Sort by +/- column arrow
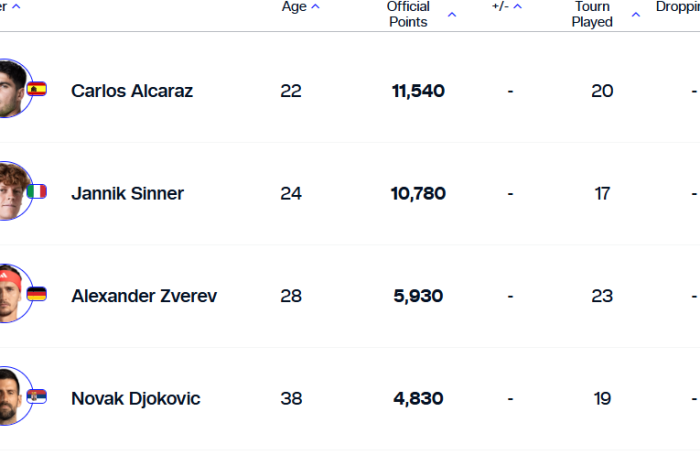Screen dimensions: 700x466 [517, 7]
